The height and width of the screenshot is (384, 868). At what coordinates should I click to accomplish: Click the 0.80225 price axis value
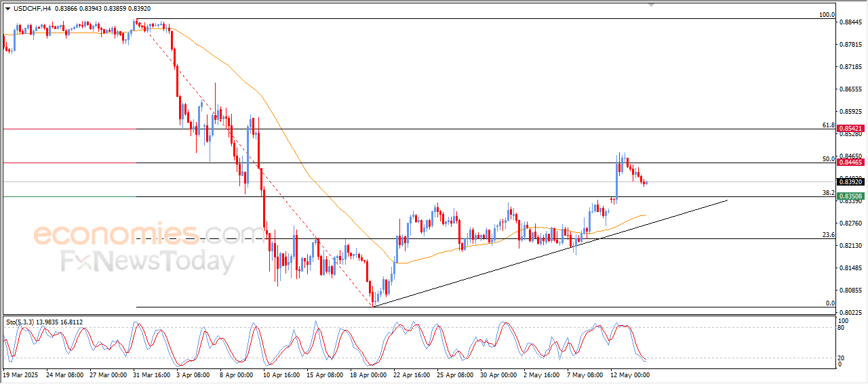tap(852, 314)
